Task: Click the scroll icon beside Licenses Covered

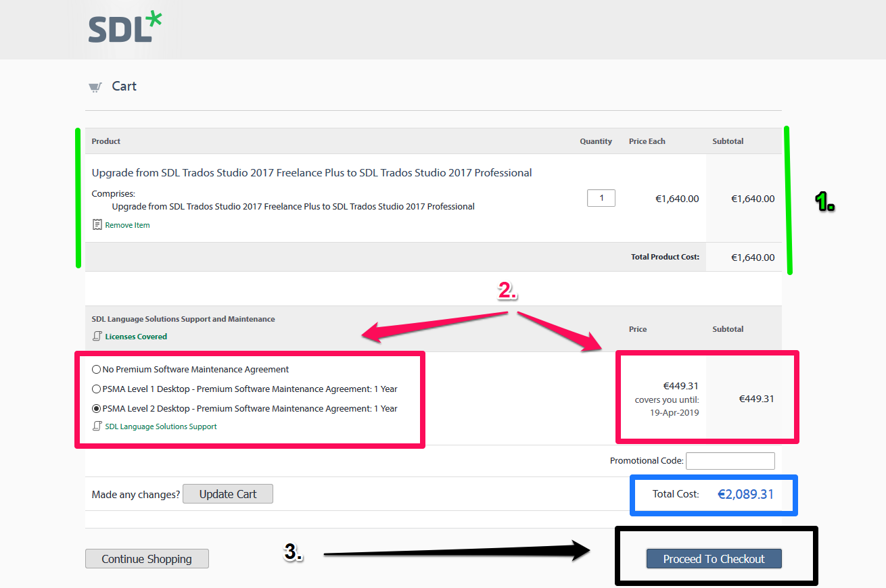Action: pyautogui.click(x=97, y=336)
